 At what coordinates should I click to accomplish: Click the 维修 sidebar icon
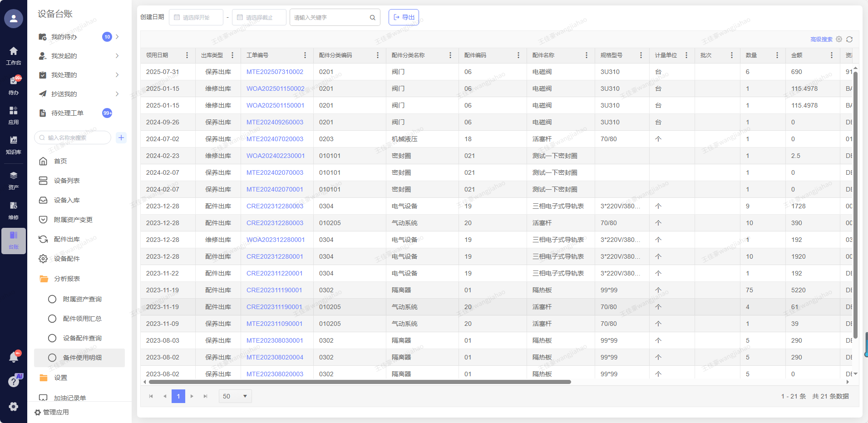click(14, 210)
